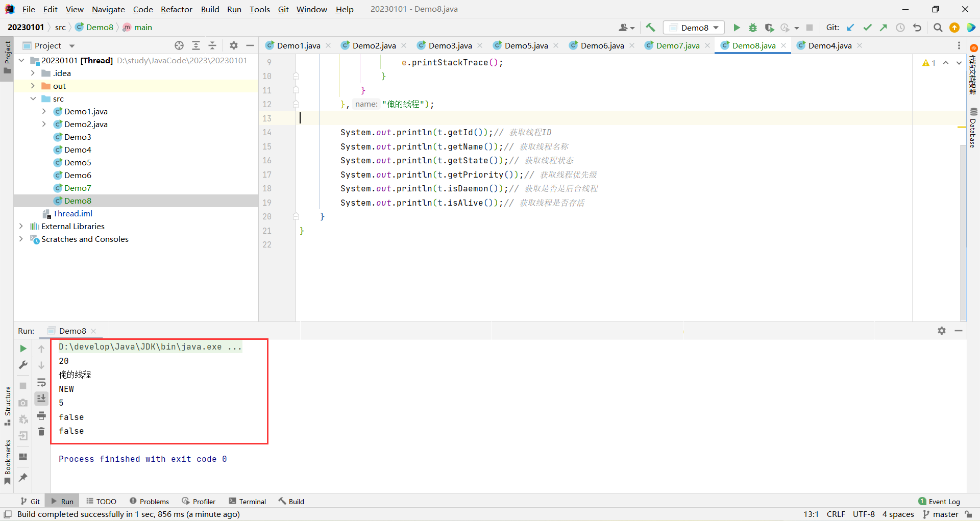980x521 pixels.
Task: Dump threads with camera icon
Action: [x=23, y=403]
